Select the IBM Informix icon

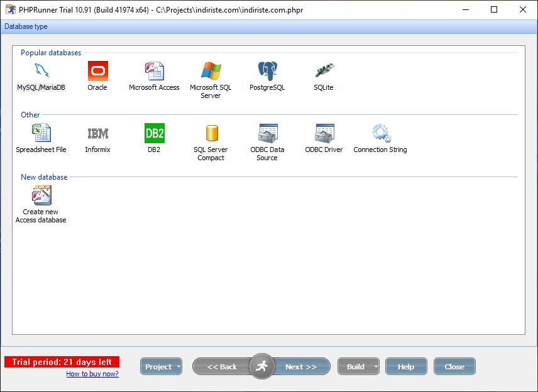pos(98,133)
